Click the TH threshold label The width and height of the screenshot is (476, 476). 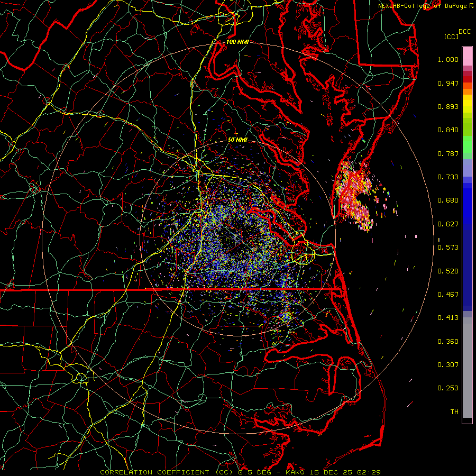[454, 412]
